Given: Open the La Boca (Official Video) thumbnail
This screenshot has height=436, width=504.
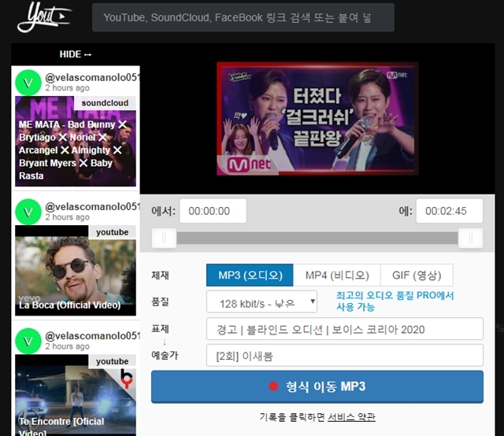Looking at the screenshot, I should (x=76, y=271).
